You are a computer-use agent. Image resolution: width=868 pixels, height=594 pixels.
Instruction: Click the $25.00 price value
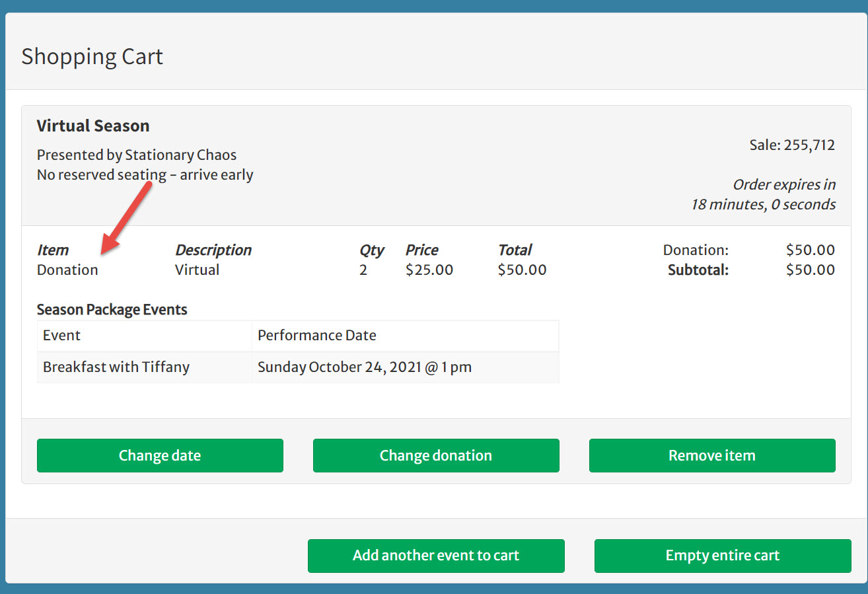(x=429, y=270)
